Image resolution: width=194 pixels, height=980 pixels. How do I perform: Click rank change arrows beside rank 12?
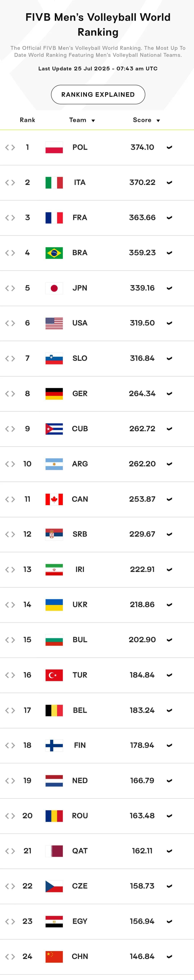pos(10,534)
